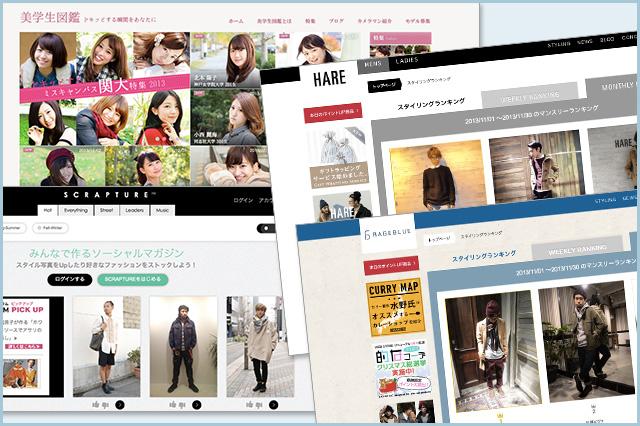
Task: Click pink PICK UP button in Scrapture sidebar
Action: pyautogui.click(x=25, y=346)
